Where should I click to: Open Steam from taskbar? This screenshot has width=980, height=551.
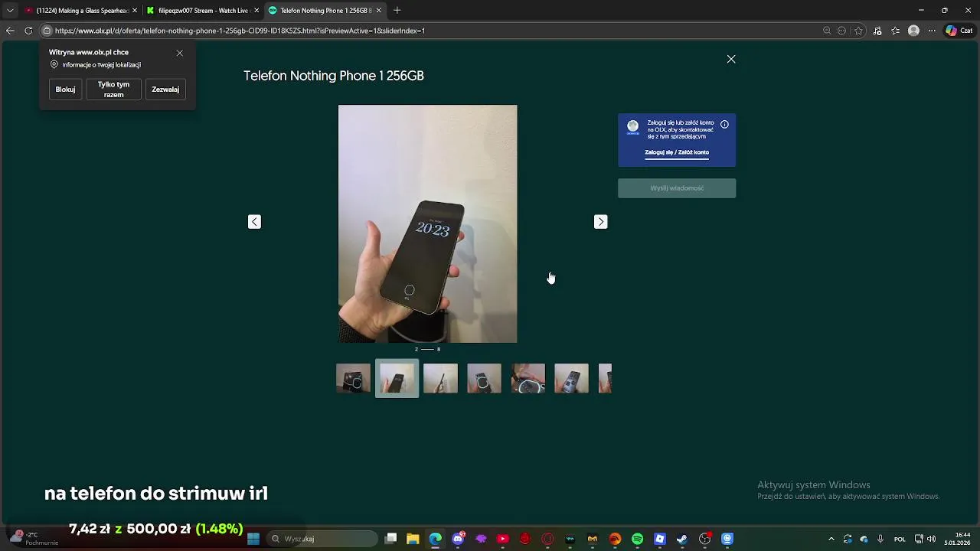click(682, 539)
